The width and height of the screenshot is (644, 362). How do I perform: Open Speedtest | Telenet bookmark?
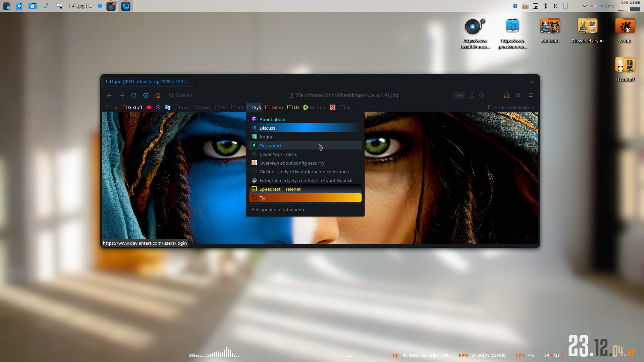(x=305, y=189)
